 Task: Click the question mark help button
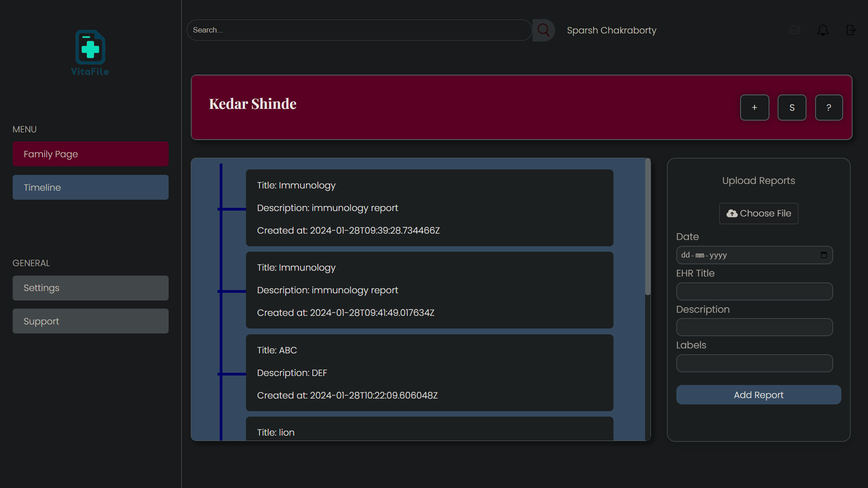point(829,108)
